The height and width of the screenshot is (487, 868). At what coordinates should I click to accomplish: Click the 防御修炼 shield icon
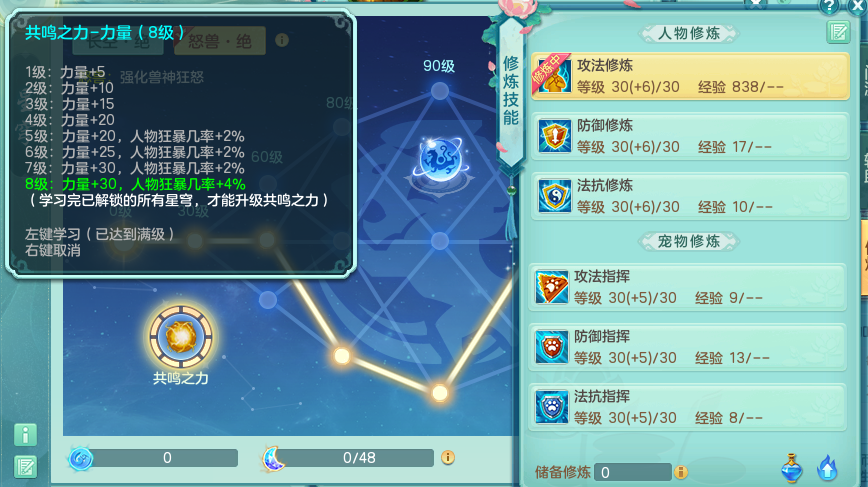554,136
